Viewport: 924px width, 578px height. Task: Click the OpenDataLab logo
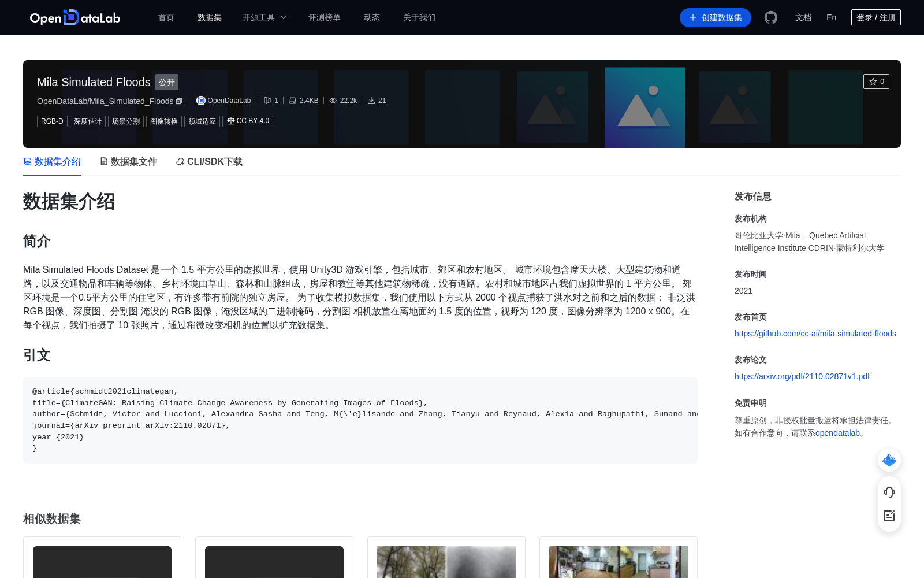click(75, 17)
